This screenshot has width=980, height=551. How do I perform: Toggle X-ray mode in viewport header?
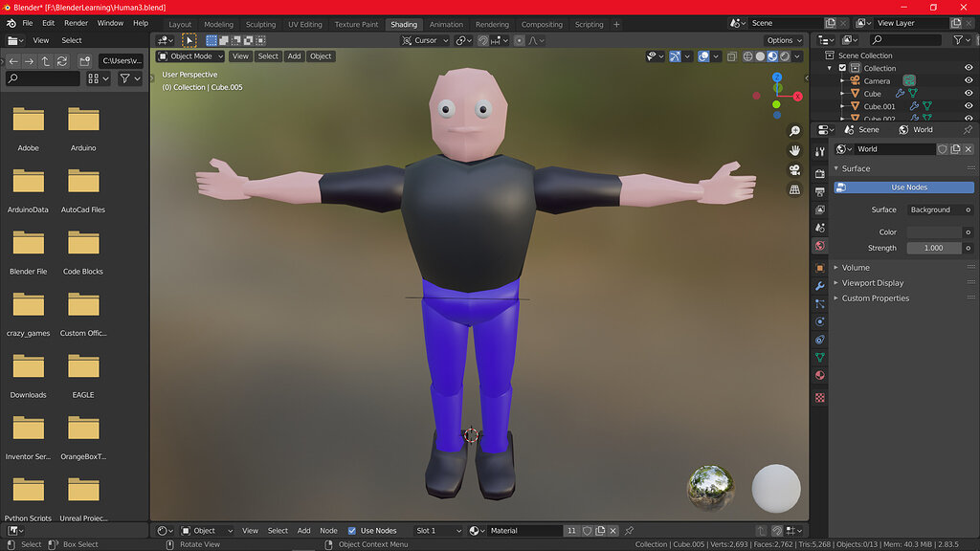[x=732, y=56]
